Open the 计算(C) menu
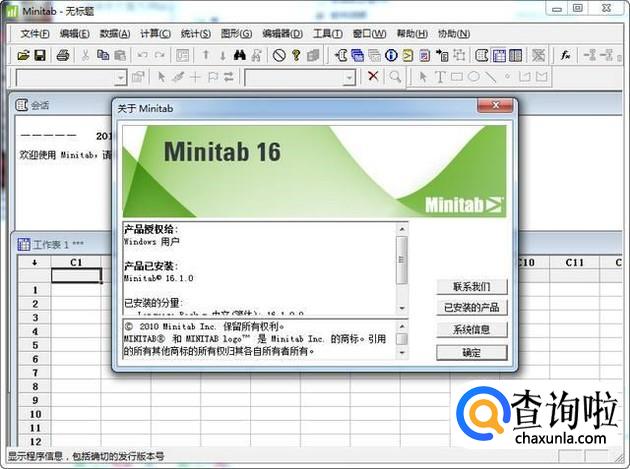 point(155,34)
